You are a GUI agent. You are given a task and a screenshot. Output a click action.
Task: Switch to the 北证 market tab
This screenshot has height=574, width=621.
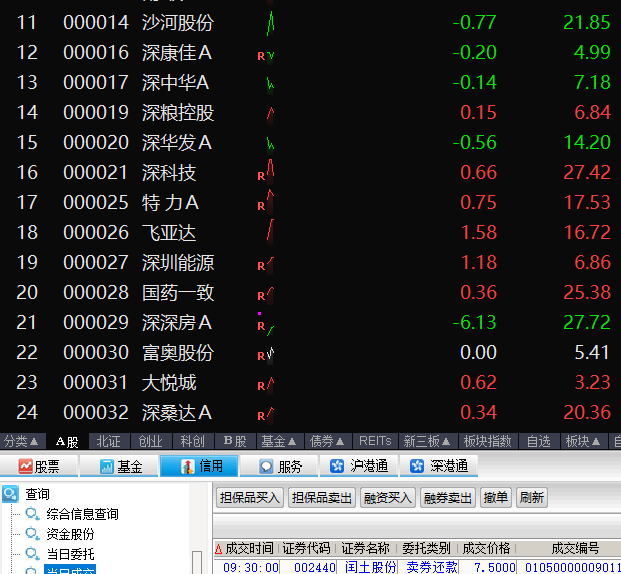tap(109, 441)
